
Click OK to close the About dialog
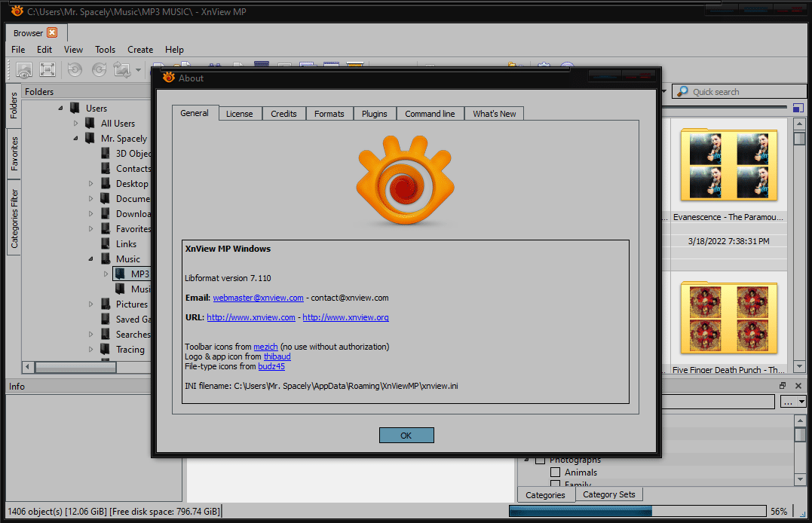point(406,436)
